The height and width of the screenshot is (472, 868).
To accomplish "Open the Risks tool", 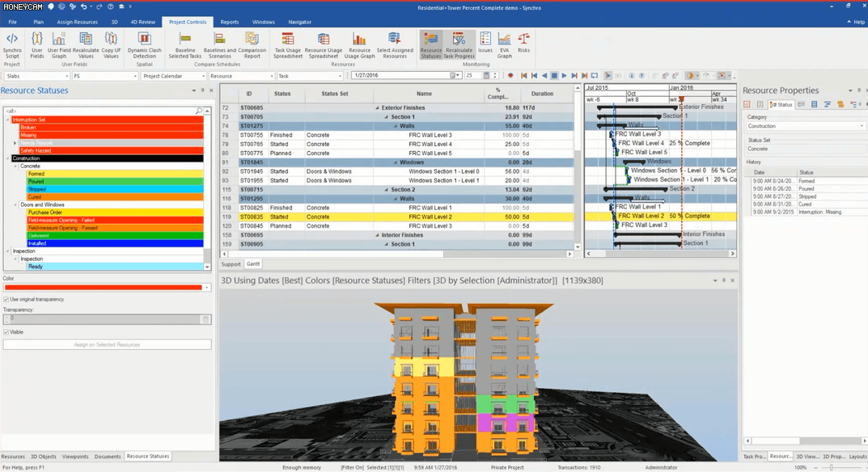I will coord(523,42).
